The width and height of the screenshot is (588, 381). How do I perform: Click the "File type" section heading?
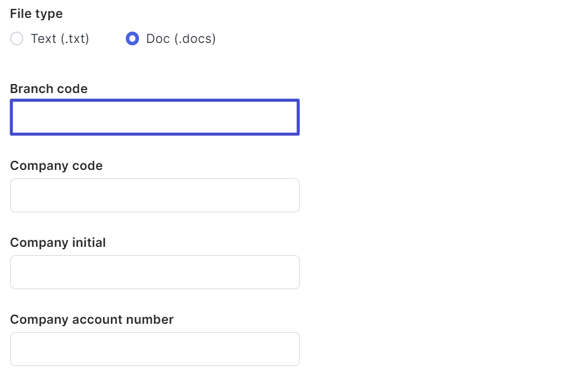click(36, 14)
